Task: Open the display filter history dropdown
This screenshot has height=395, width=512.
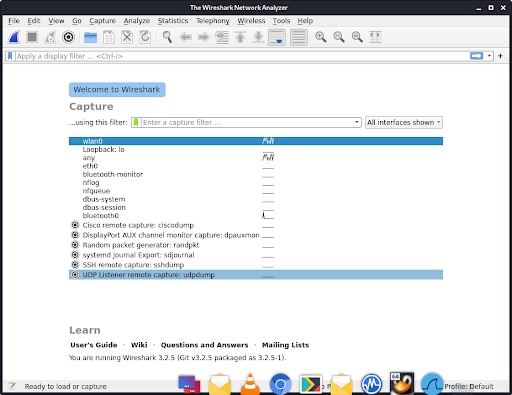Action: [489, 56]
